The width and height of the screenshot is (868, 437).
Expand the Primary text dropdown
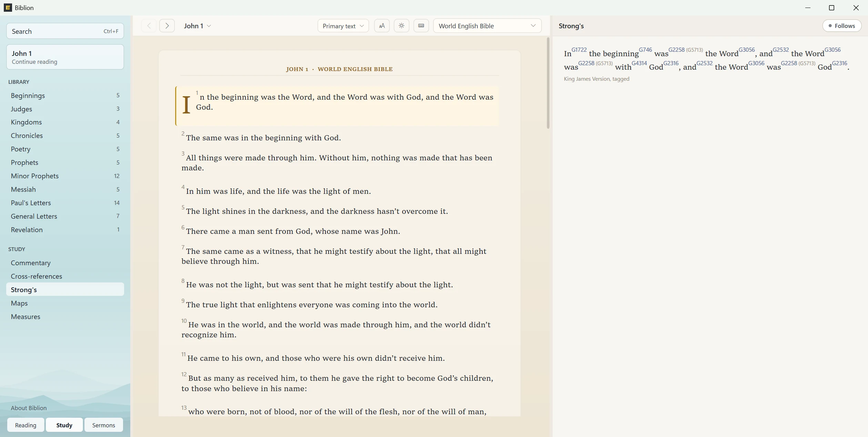pos(343,26)
